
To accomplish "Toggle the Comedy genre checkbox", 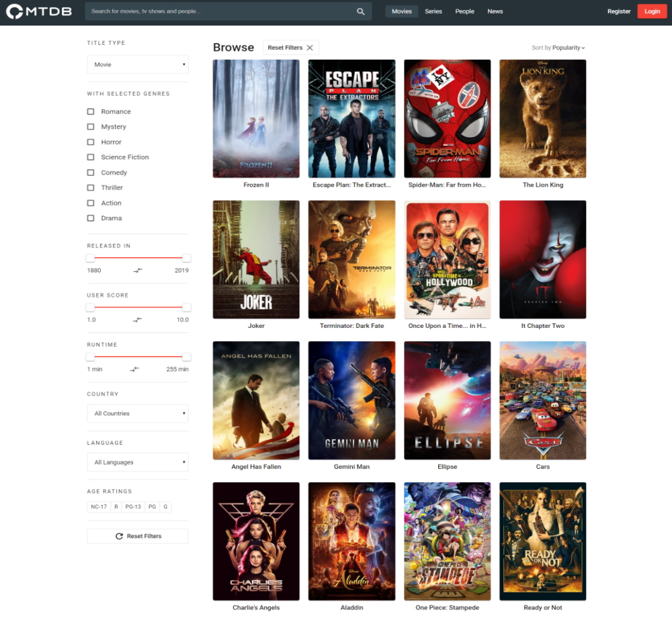I will (x=91, y=172).
